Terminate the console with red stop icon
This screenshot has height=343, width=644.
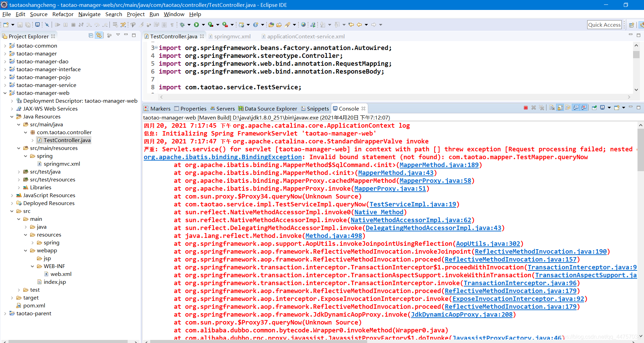(x=526, y=107)
